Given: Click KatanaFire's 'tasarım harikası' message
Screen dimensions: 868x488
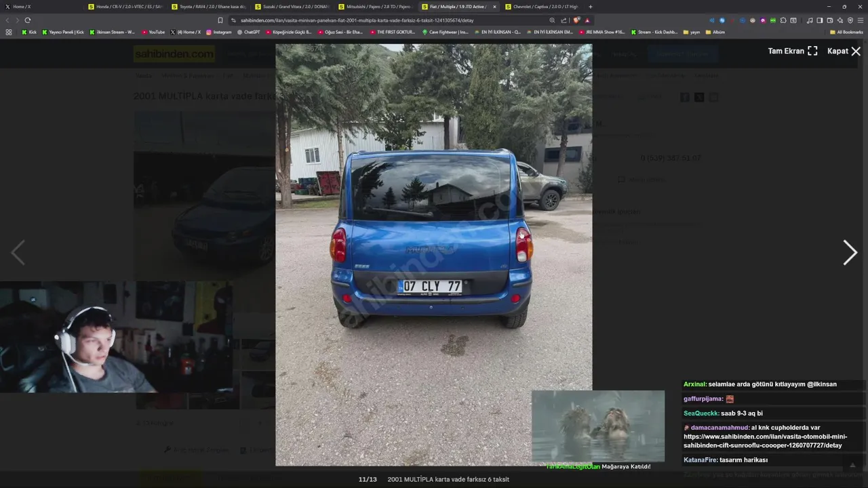Looking at the screenshot, I should click(726, 460).
